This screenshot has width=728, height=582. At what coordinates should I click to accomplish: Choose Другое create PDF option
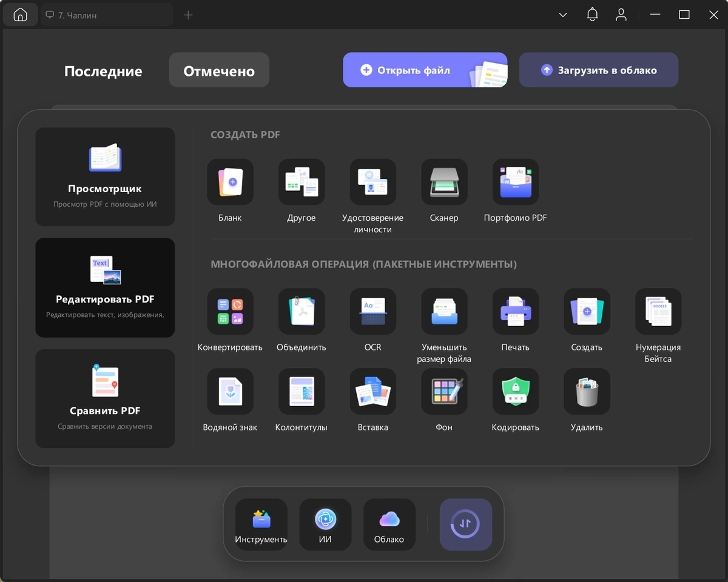[302, 182]
